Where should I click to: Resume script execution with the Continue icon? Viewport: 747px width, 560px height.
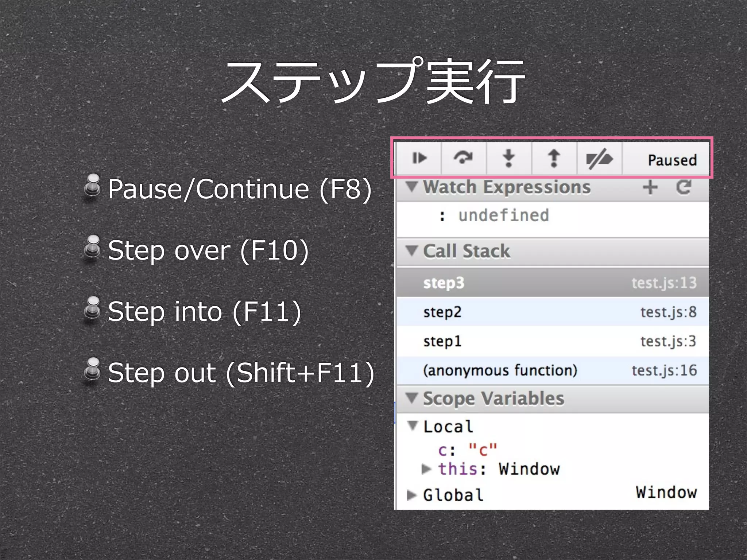point(419,159)
